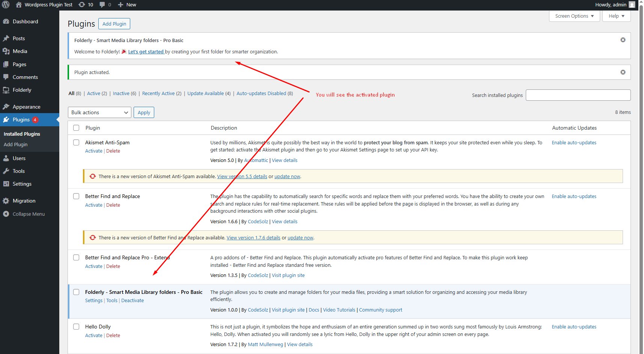
Task: Click the Akismet update refresh icon
Action: point(93,176)
